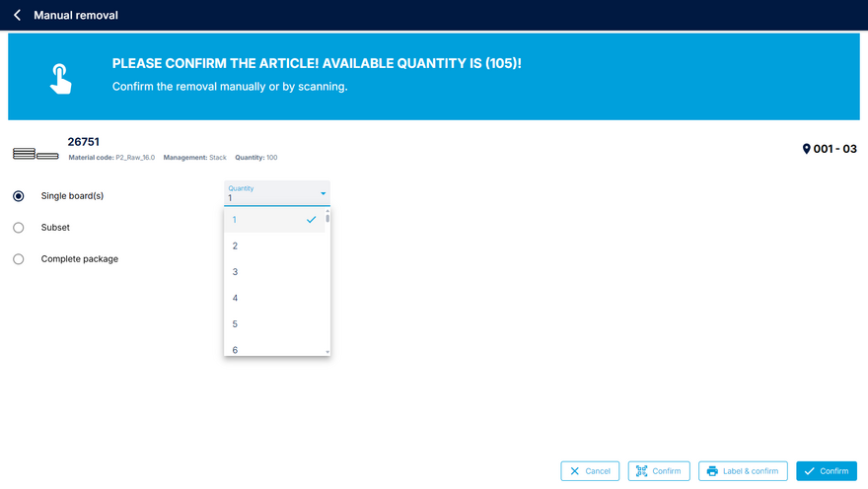This screenshot has width=868, height=489.
Task: Click the solid blue Confirm button
Action: (x=827, y=470)
